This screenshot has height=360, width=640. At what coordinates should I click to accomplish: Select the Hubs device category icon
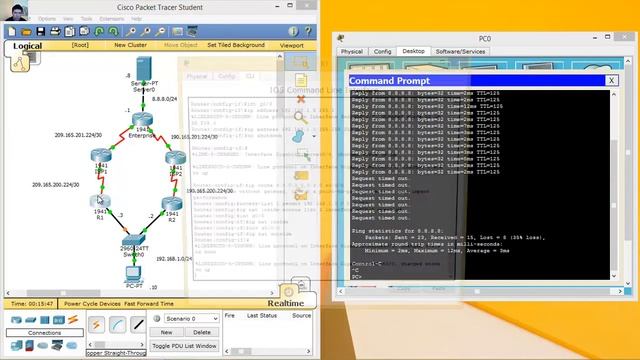point(44,320)
